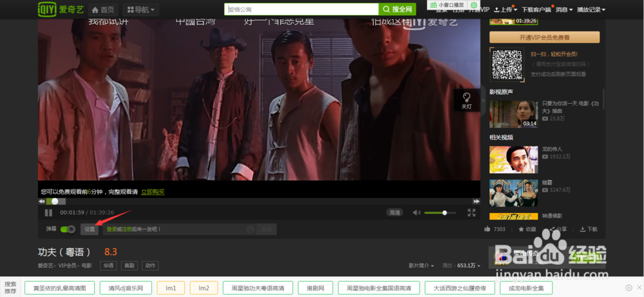Image resolution: width=644 pixels, height=297 pixels.
Task: Click the VIP会员 breadcrumb link
Action: [68, 266]
